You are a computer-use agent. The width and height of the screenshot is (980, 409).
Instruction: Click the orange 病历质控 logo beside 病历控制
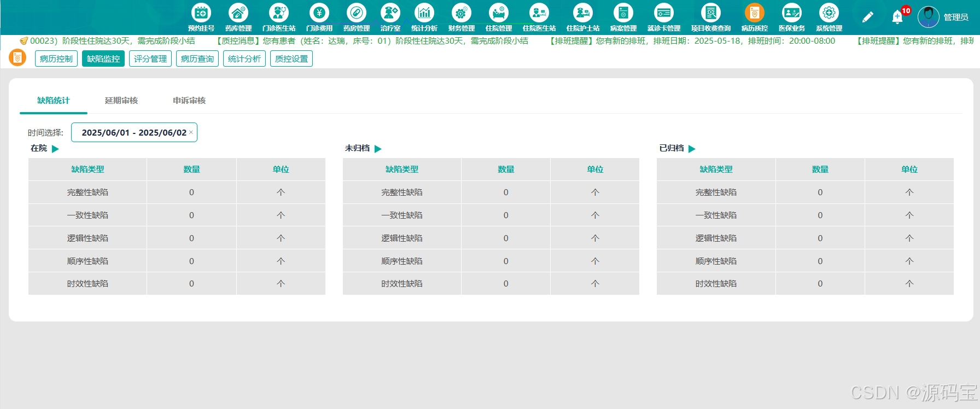[17, 57]
